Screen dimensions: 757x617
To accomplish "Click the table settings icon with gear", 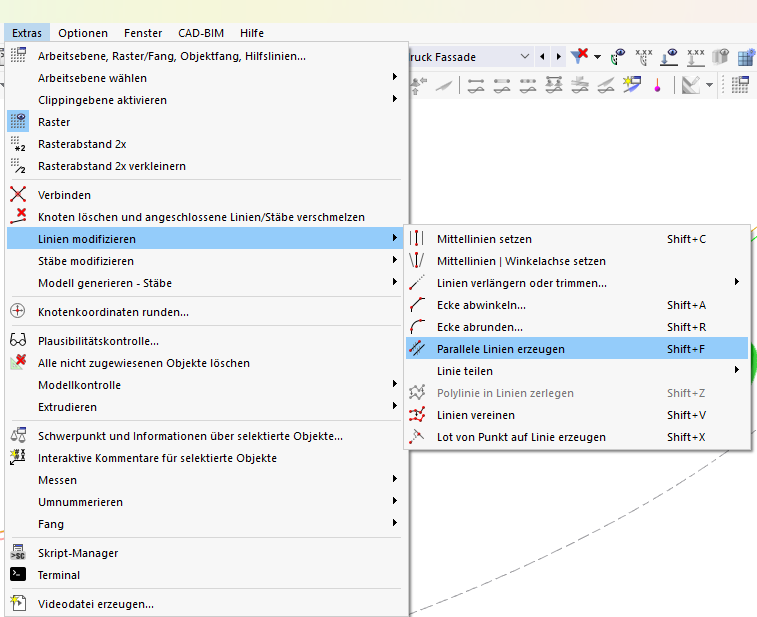I will point(746,57).
